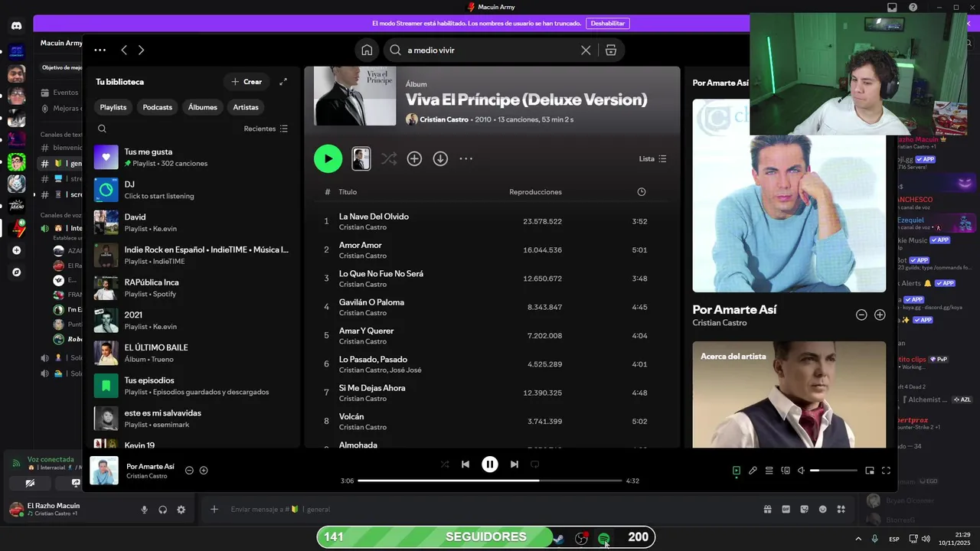Viewport: 980px width, 551px height.
Task: Filter library by Playlists
Action: click(x=113, y=107)
